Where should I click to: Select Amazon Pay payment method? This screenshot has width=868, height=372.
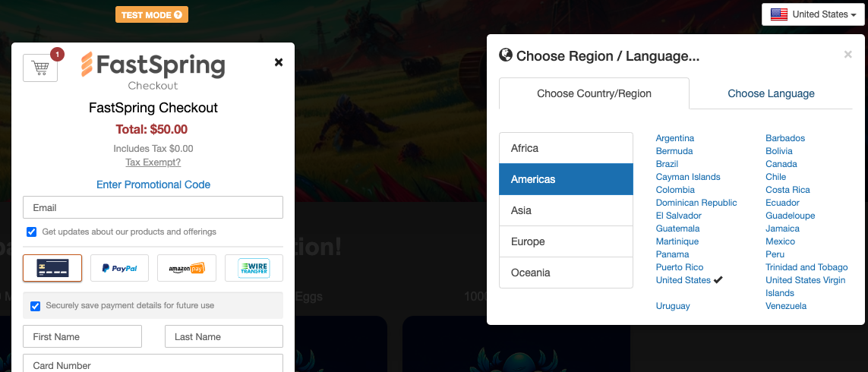[187, 268]
